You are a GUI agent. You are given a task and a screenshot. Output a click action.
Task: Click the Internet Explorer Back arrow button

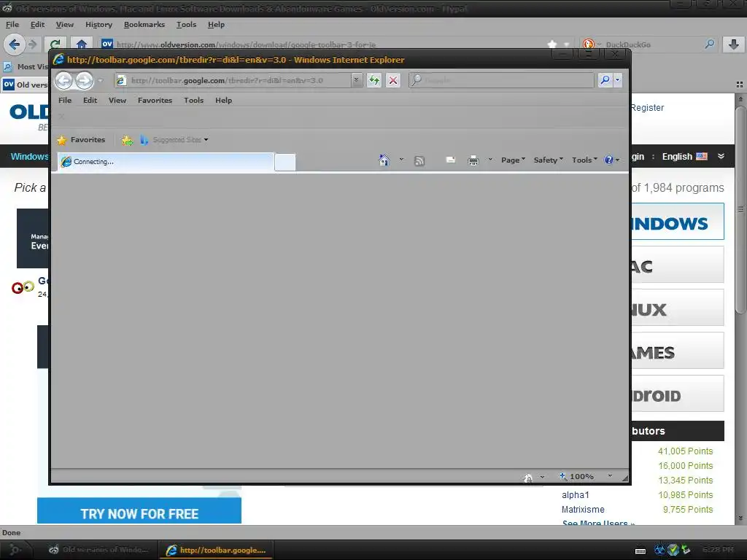click(x=64, y=80)
